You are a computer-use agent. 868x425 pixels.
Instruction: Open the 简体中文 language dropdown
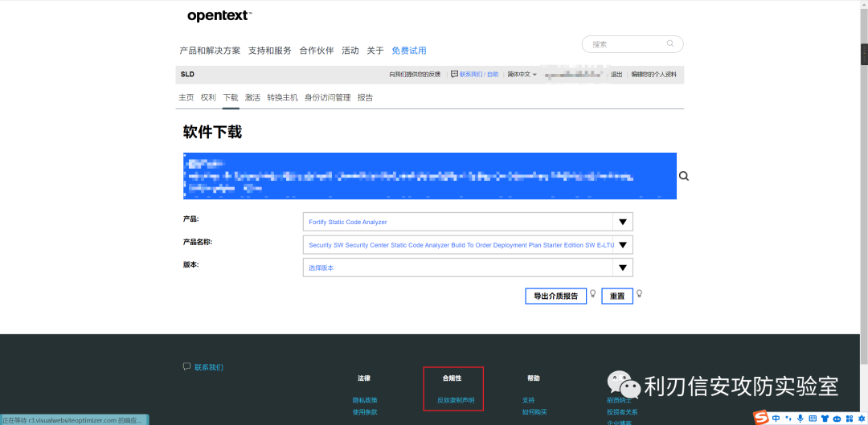tap(522, 74)
